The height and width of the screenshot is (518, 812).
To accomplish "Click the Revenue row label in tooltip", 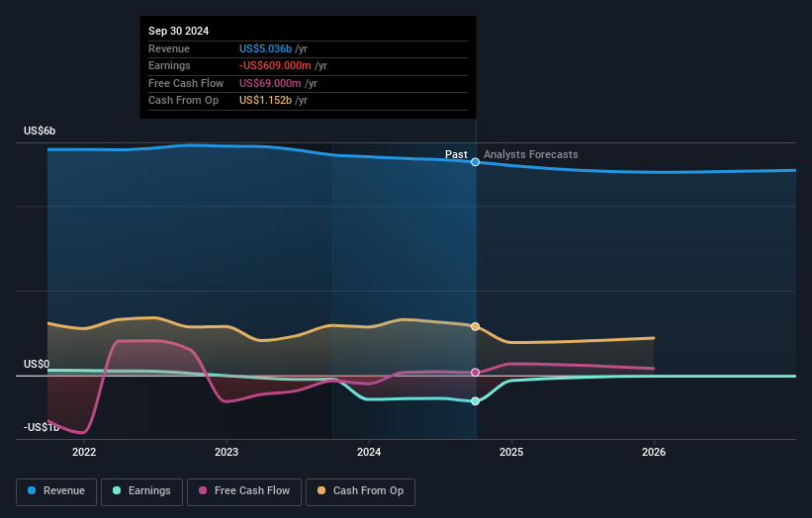I will coord(169,48).
